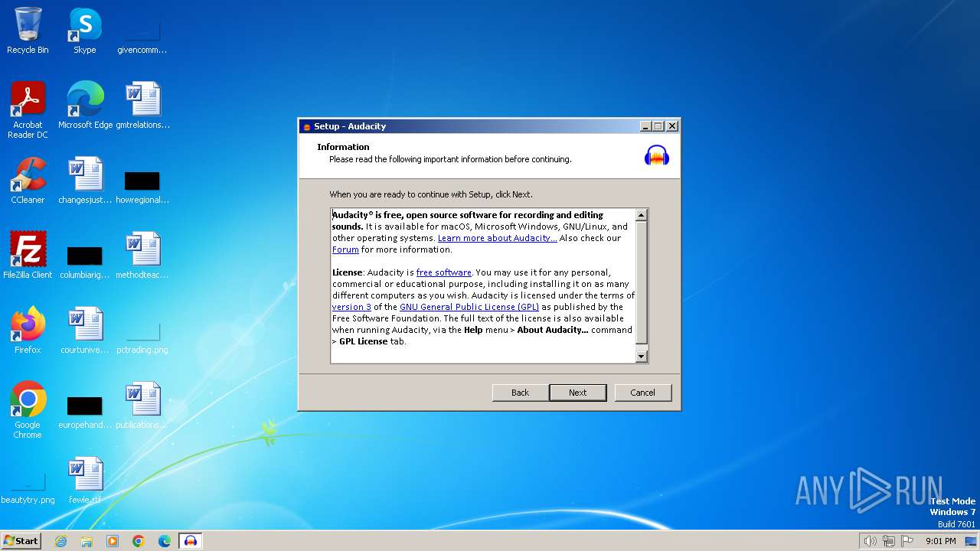Close the Setup - Audacity window
The height and width of the screenshot is (551, 980).
click(x=672, y=126)
